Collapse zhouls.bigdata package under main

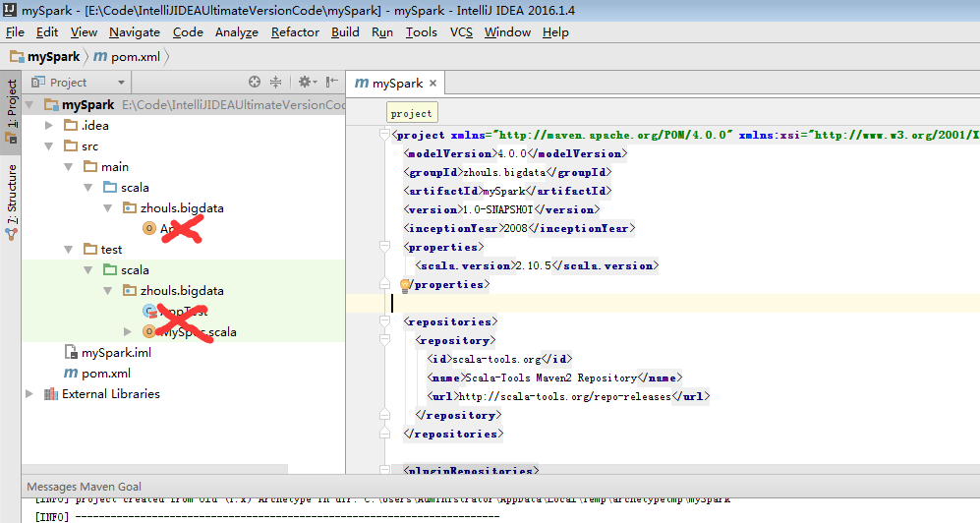click(x=108, y=208)
